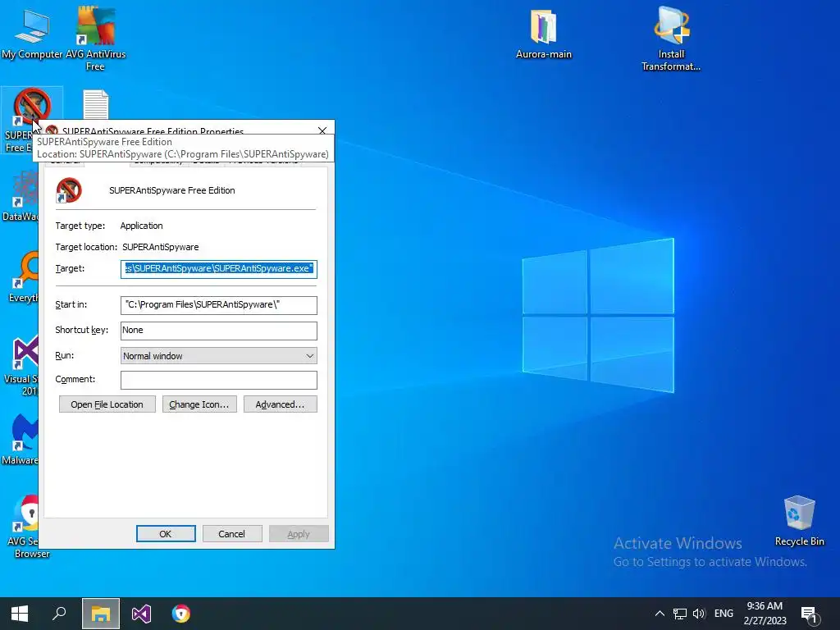
Task: Open Visual Studio from the taskbar
Action: pos(141,614)
